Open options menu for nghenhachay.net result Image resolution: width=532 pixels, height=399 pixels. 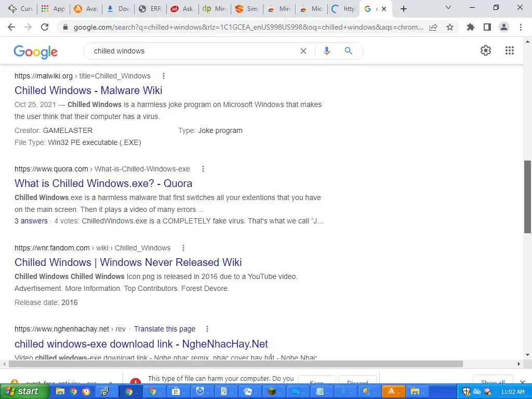[x=207, y=329]
